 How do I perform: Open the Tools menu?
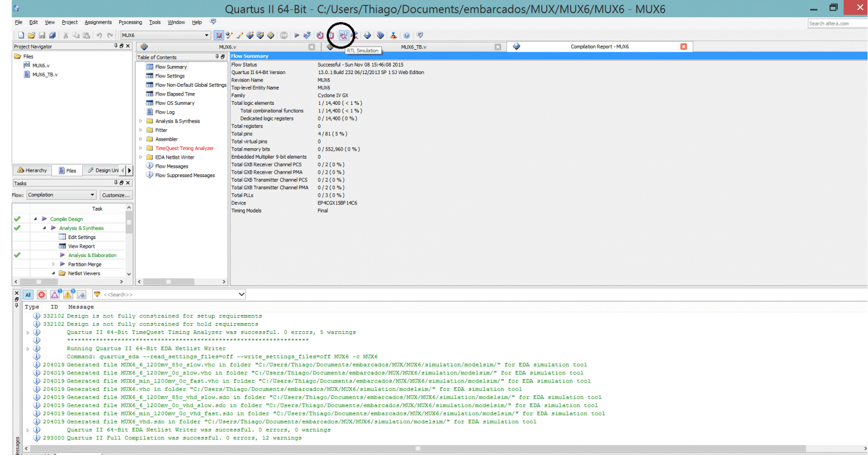pyautogui.click(x=155, y=22)
